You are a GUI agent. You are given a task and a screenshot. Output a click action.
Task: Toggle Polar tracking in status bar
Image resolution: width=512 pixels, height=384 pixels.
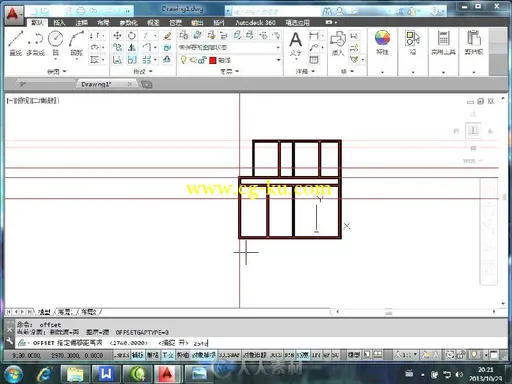pyautogui.click(x=183, y=355)
